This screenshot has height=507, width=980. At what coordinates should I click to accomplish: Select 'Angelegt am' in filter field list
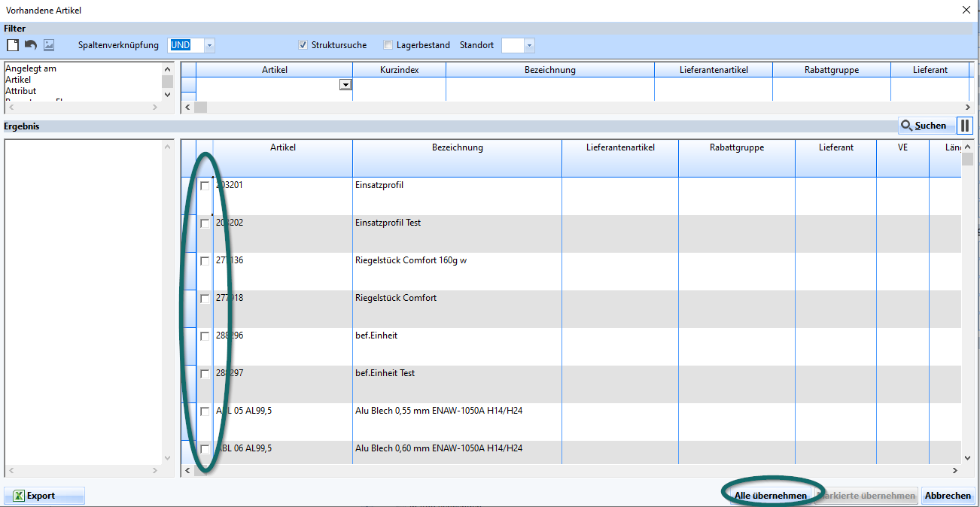pos(31,68)
